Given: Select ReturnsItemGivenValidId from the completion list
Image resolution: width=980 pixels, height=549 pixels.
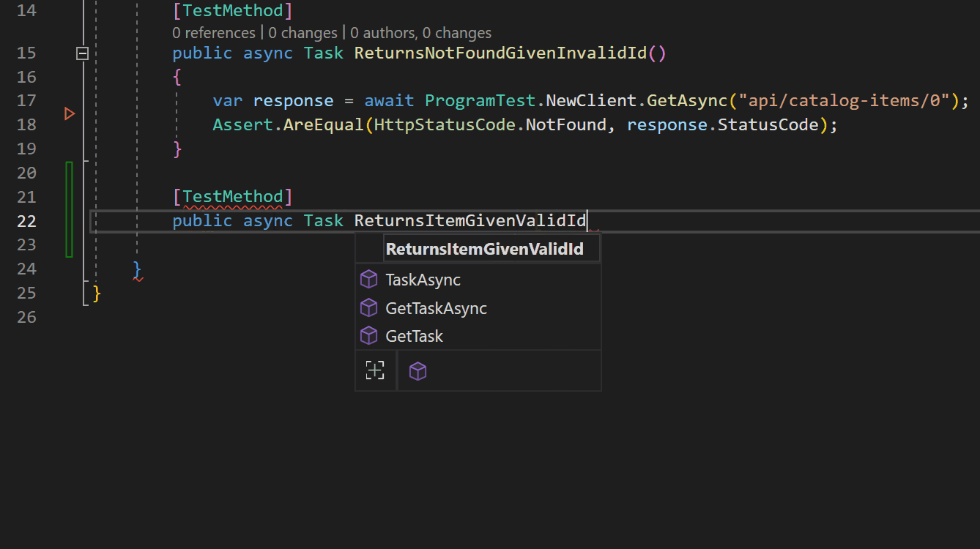Looking at the screenshot, I should pyautogui.click(x=486, y=248).
